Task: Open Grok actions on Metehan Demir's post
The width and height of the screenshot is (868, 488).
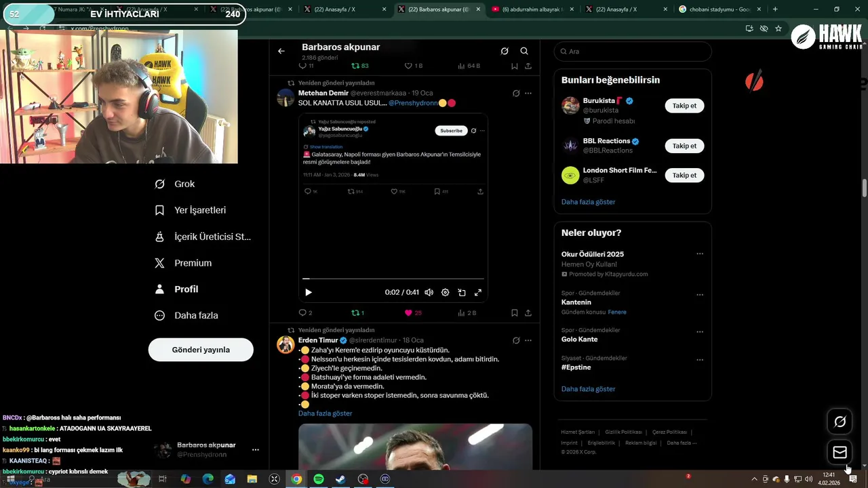Action: (x=516, y=93)
